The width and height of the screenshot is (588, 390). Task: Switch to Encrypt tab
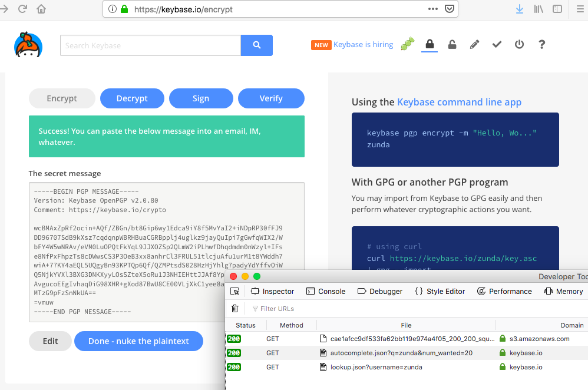[x=62, y=98]
